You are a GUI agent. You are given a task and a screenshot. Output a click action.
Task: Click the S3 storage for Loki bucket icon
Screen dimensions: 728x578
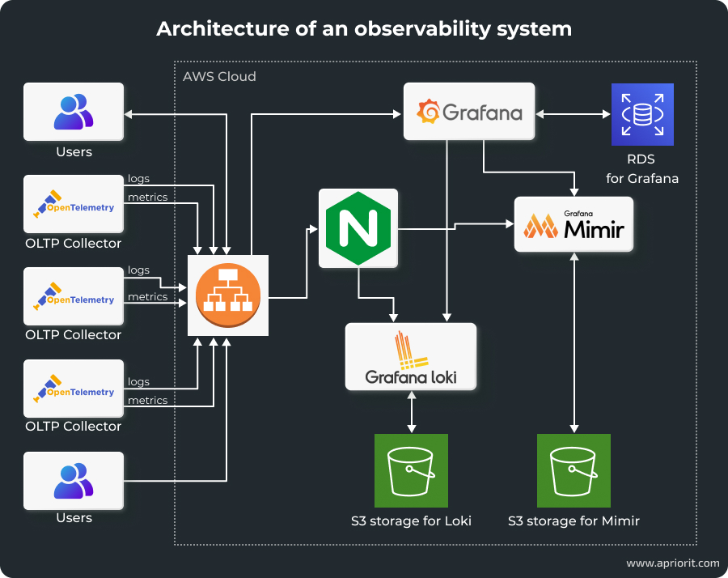click(x=411, y=470)
